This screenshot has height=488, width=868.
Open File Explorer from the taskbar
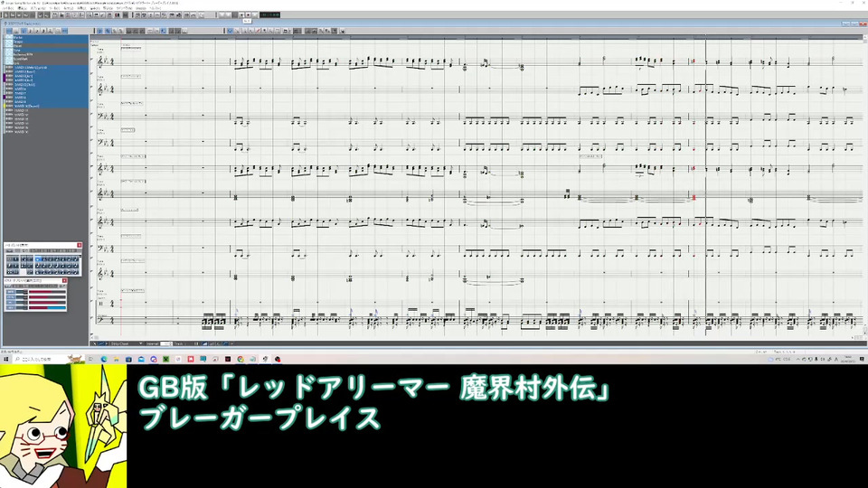point(117,359)
